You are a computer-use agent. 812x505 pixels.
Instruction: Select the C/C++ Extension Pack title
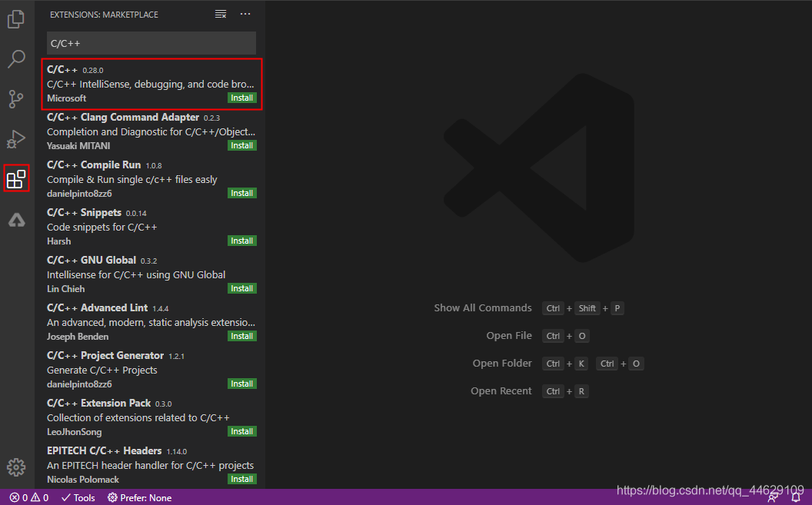pyautogui.click(x=98, y=403)
